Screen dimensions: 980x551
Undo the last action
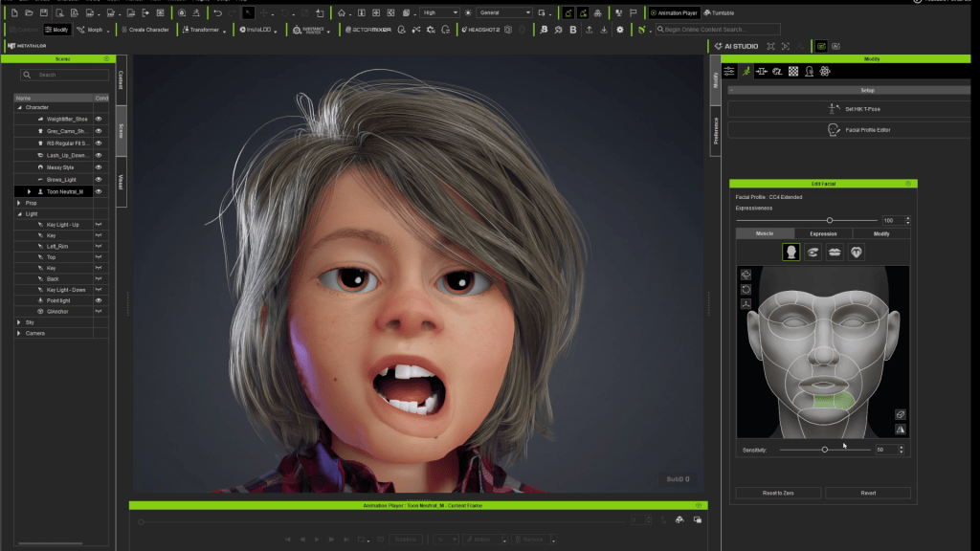tap(217, 12)
